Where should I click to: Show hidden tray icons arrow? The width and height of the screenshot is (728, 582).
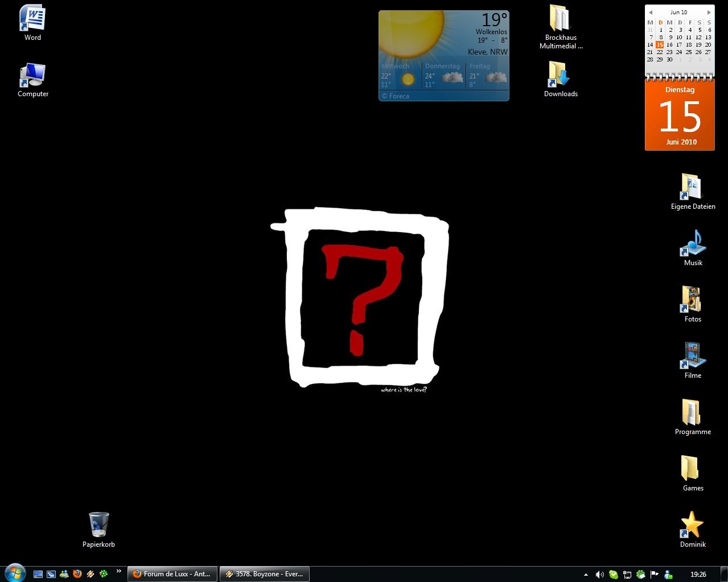(x=586, y=575)
